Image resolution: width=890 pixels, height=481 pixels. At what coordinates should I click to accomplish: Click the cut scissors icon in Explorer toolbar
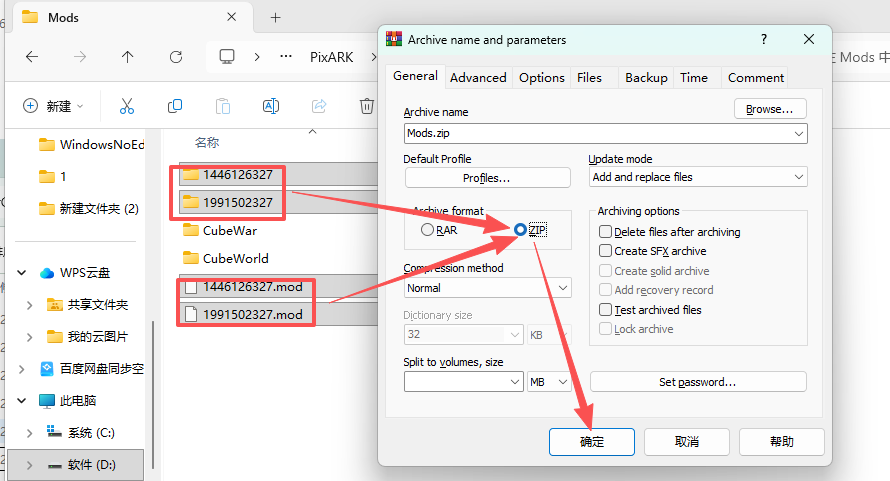pos(127,106)
